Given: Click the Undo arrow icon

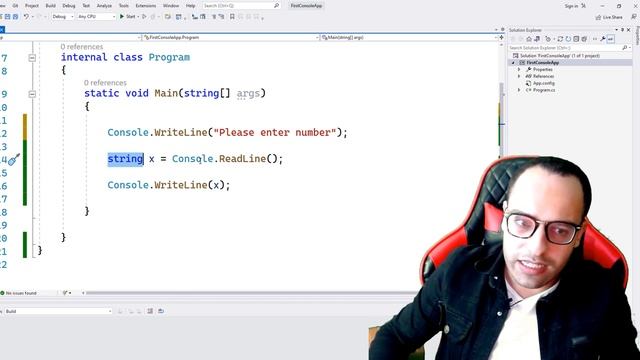Looking at the screenshot, I should point(26,17).
